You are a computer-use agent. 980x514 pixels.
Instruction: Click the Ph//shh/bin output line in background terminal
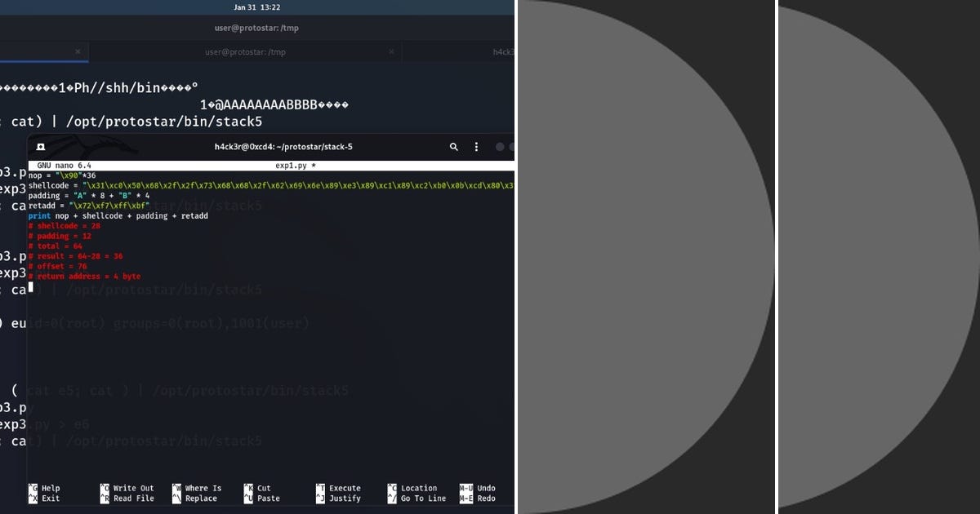99,87
